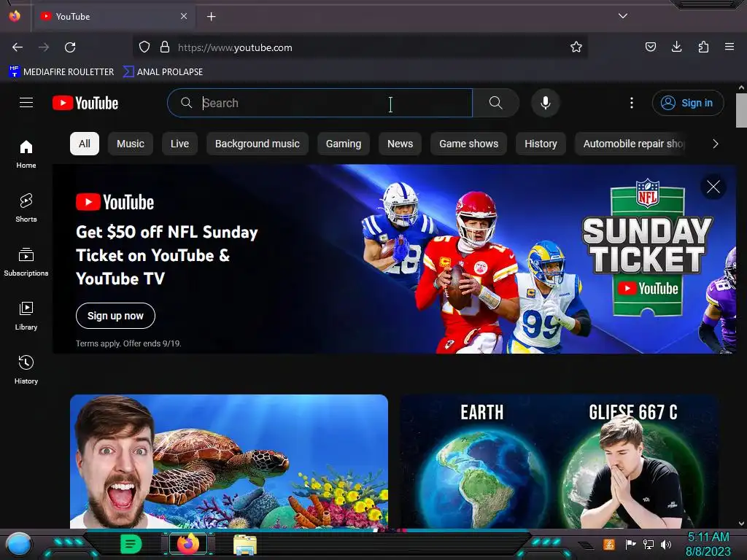Go to Home in sidebar
The width and height of the screenshot is (747, 560).
pos(26,155)
